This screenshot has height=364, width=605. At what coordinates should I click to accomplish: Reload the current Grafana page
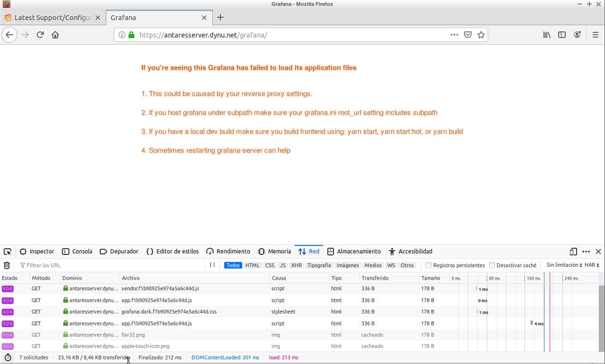(40, 35)
